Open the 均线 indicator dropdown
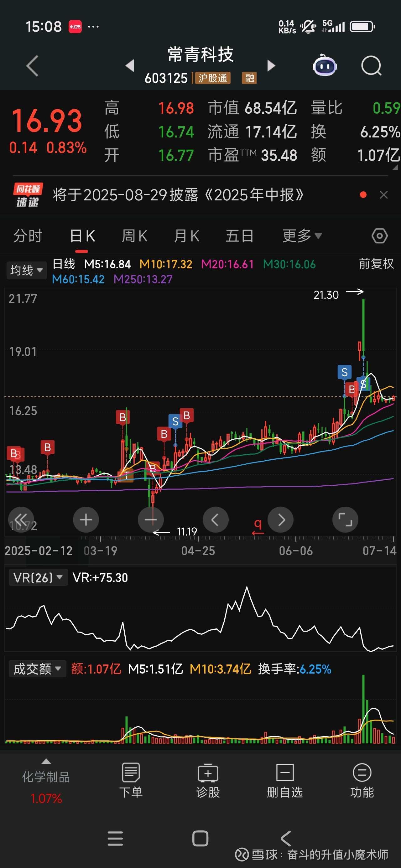The width and height of the screenshot is (401, 868). point(26,270)
